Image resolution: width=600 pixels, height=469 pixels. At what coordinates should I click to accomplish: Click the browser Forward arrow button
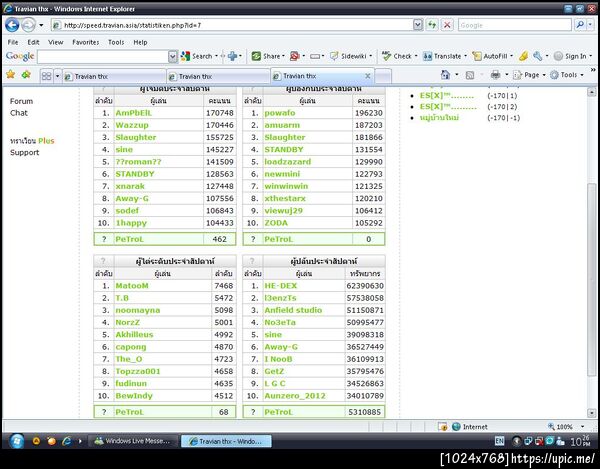(x=28, y=25)
